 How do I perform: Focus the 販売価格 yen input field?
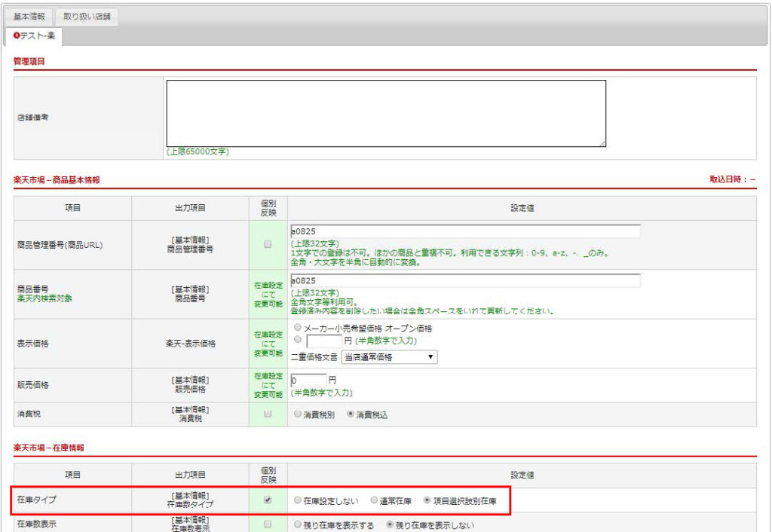(x=308, y=379)
